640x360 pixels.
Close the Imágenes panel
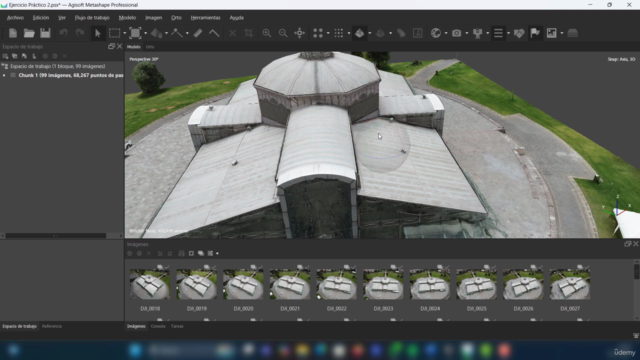(636, 244)
